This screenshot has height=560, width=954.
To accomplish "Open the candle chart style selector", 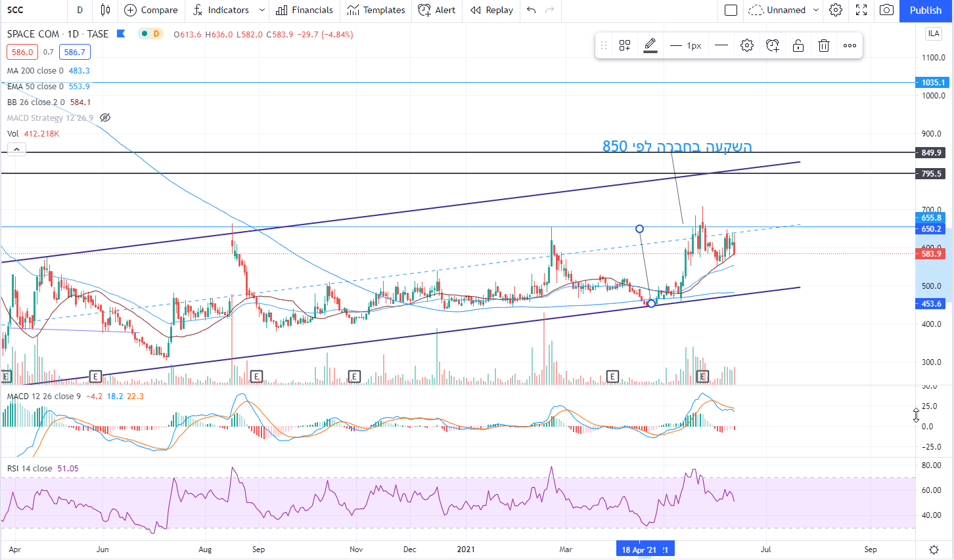I will (105, 10).
